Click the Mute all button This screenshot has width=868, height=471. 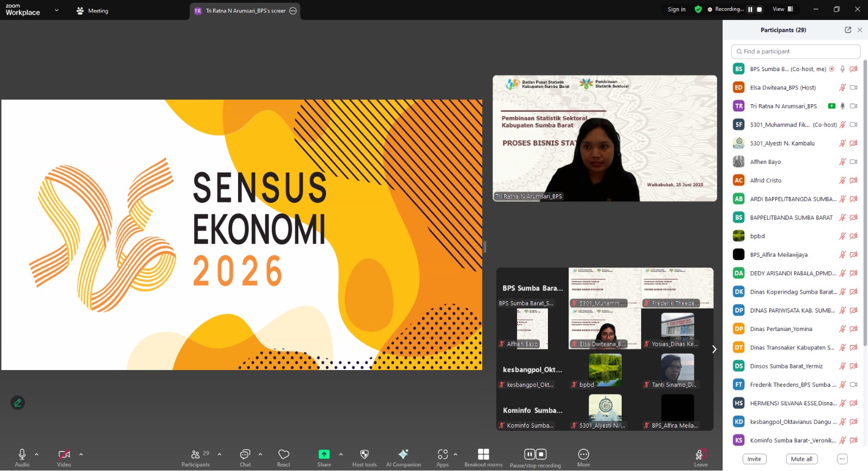point(801,459)
